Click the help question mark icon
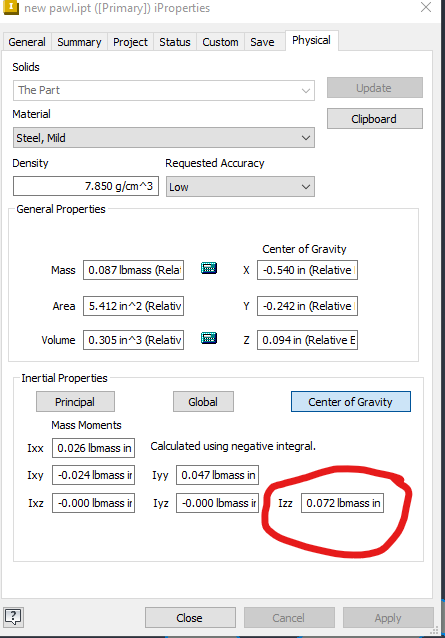 [x=13, y=617]
